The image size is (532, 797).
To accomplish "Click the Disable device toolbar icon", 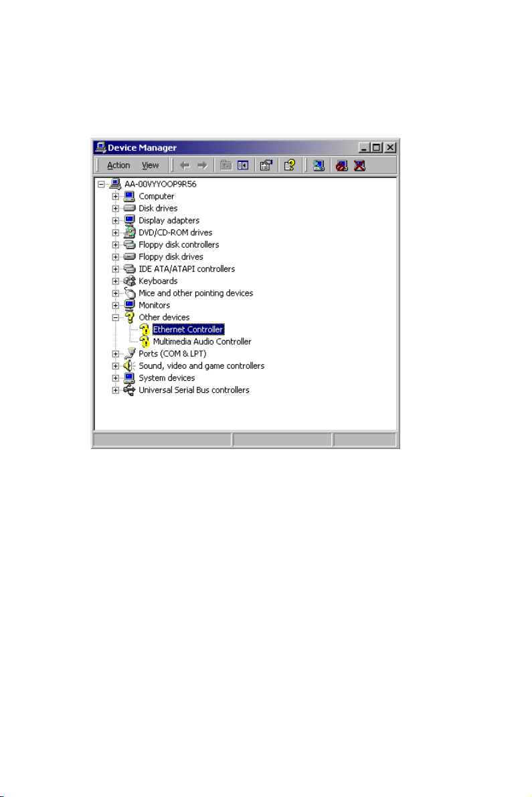I will pos(341,165).
